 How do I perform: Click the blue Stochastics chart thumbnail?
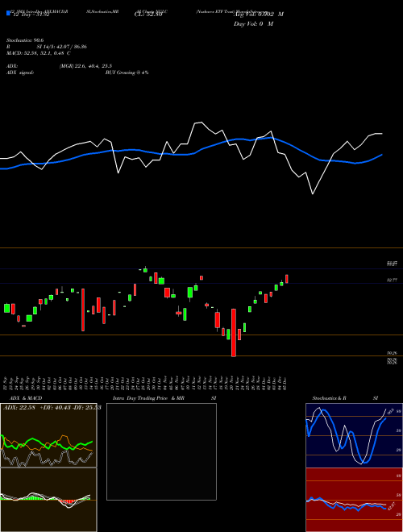pos(354,435)
